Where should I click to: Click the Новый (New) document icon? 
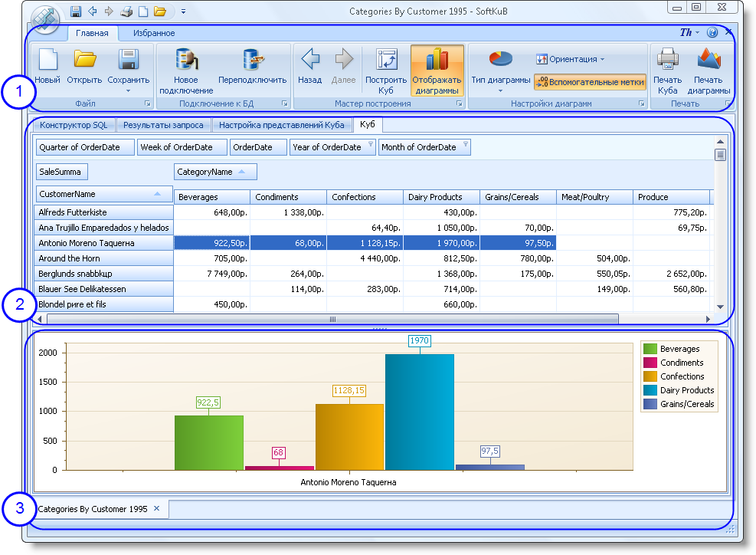tap(47, 61)
